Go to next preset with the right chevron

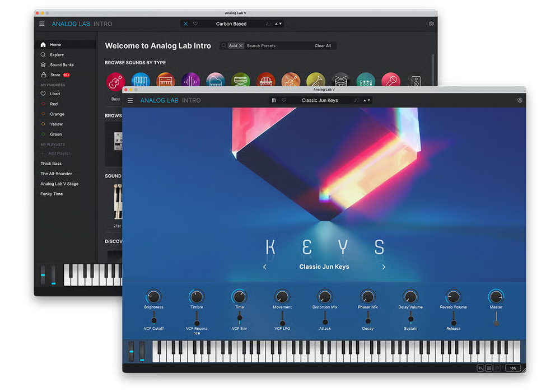click(x=384, y=267)
